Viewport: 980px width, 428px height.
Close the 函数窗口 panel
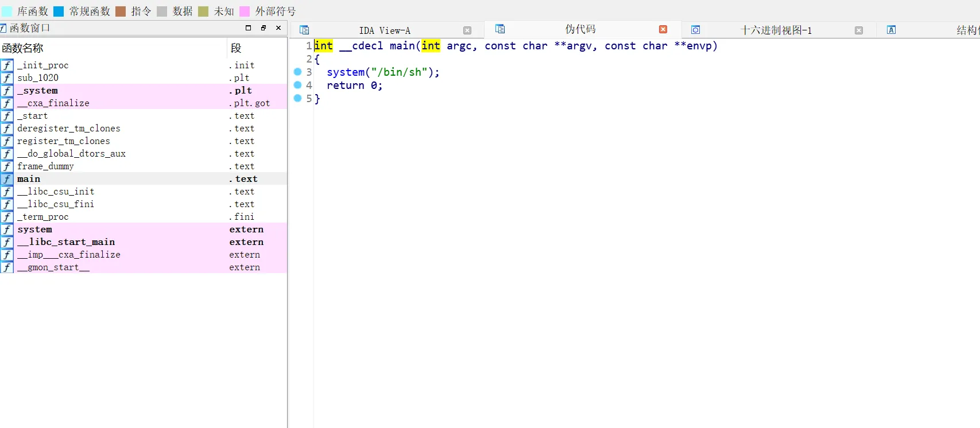(278, 28)
